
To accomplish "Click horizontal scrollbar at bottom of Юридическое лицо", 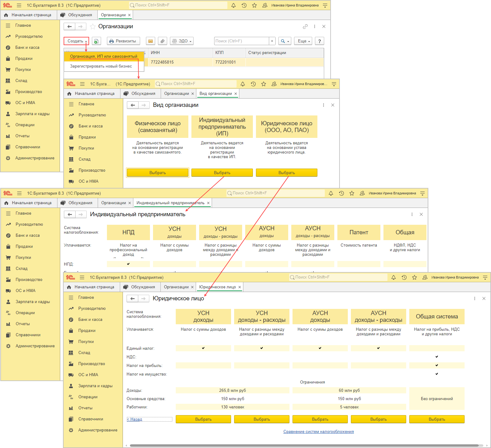I will click(304, 445).
